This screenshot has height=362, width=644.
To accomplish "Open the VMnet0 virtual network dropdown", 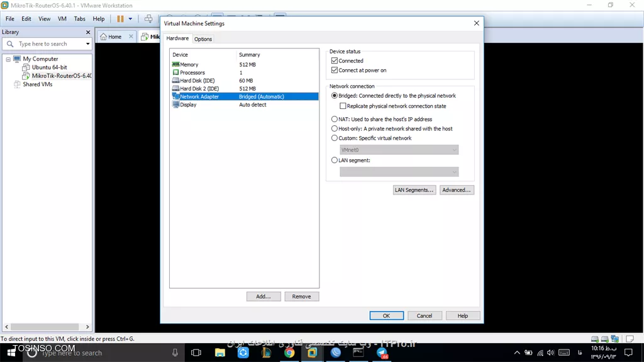I will (399, 150).
